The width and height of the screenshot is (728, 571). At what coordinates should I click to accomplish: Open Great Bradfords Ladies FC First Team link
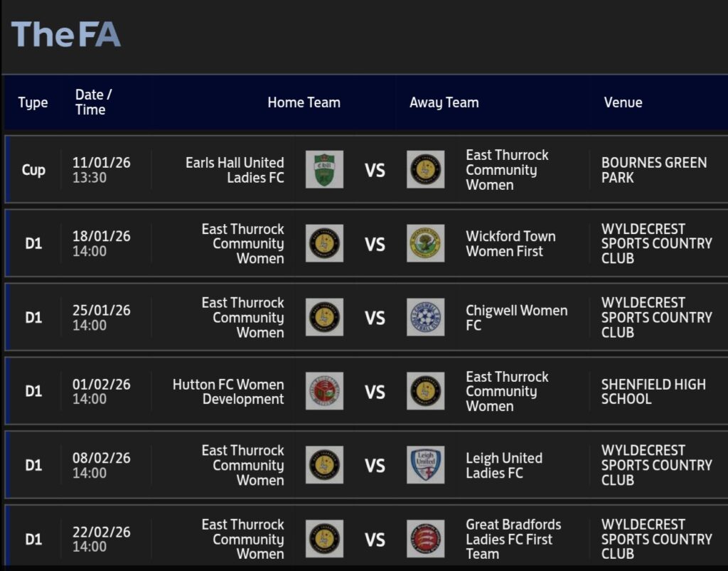click(x=513, y=539)
